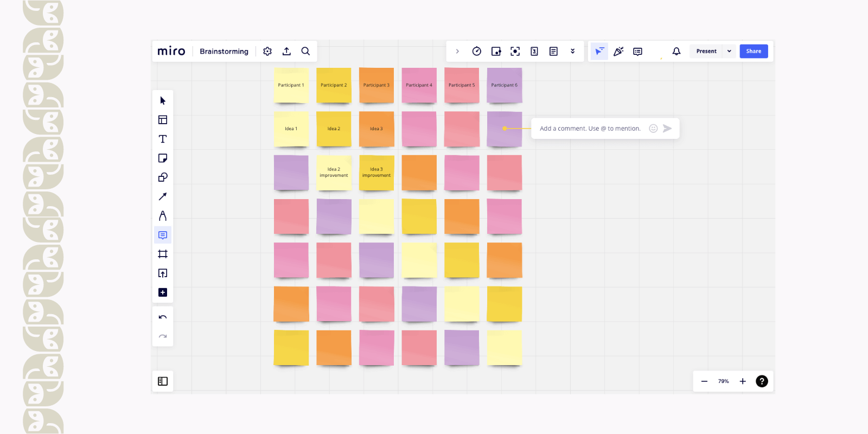Open the notifications bell
This screenshot has height=434, width=868.
tap(676, 51)
